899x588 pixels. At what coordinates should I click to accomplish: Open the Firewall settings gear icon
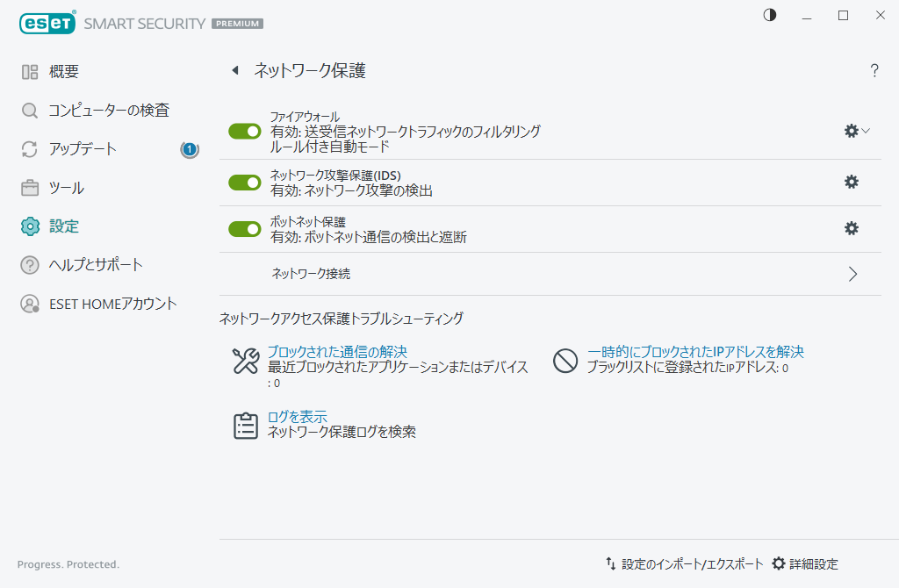(850, 131)
